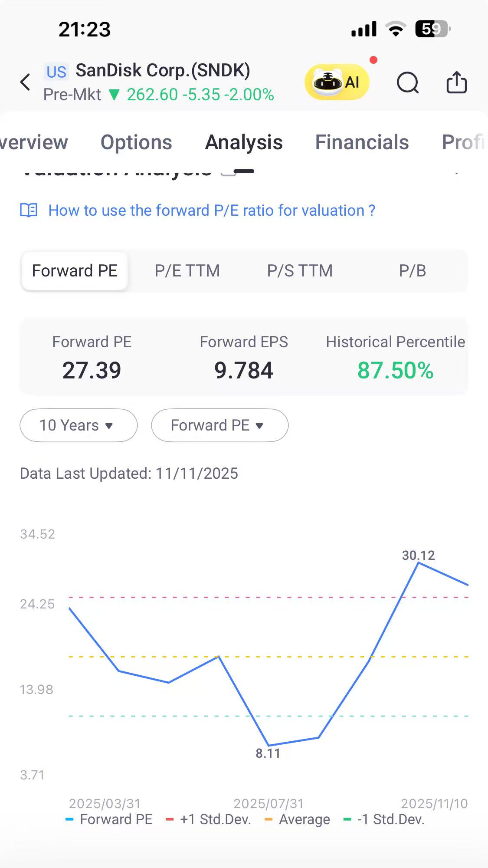This screenshot has height=868, width=488.
Task: Switch to P/E TTM valuation
Action: pyautogui.click(x=187, y=271)
